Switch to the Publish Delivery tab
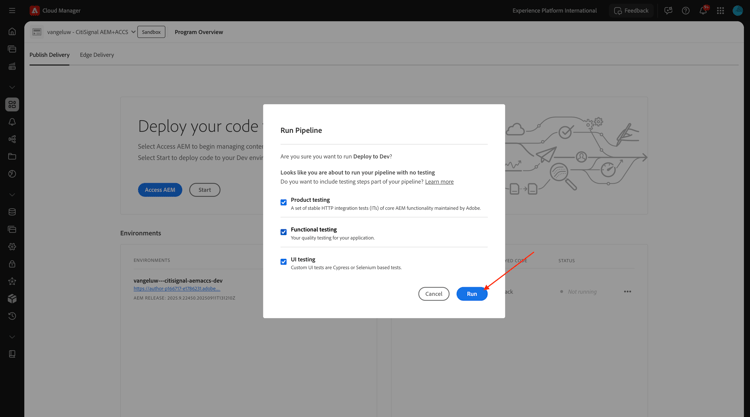 tap(49, 55)
